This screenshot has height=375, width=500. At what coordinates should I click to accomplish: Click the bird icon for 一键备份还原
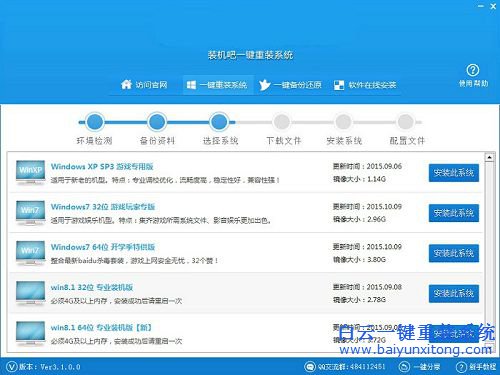265,85
